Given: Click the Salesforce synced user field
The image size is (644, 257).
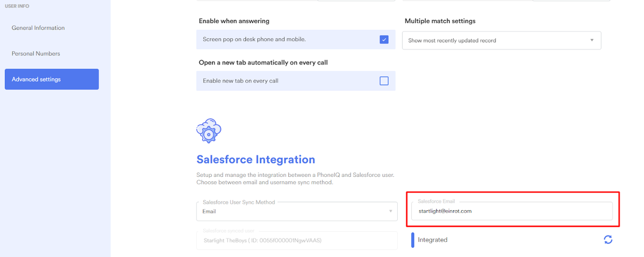Looking at the screenshot, I should [296, 240].
